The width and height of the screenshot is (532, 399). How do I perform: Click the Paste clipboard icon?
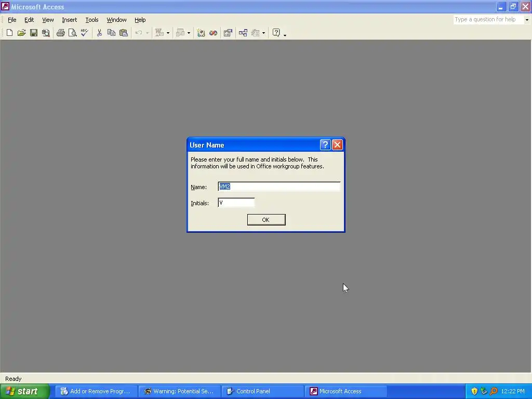coord(124,33)
